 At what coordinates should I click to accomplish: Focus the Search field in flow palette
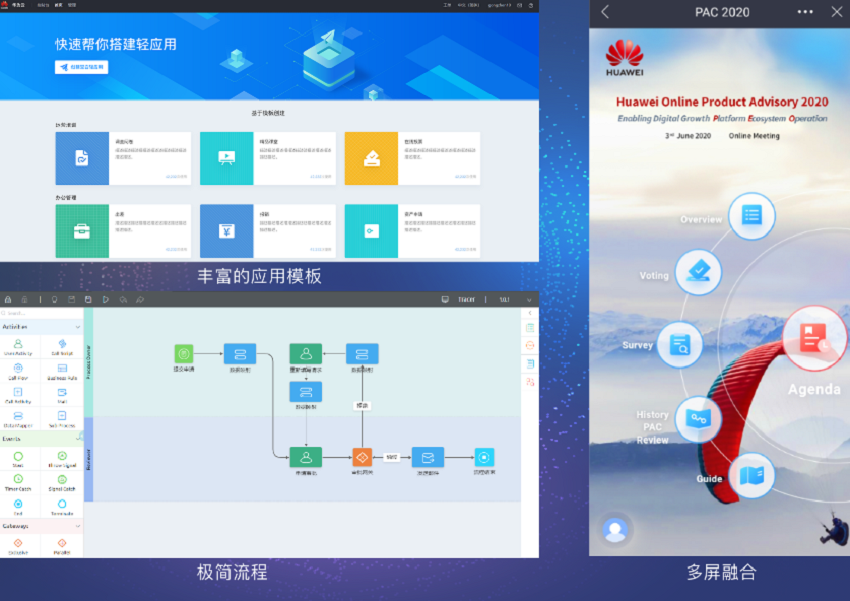tap(42, 313)
